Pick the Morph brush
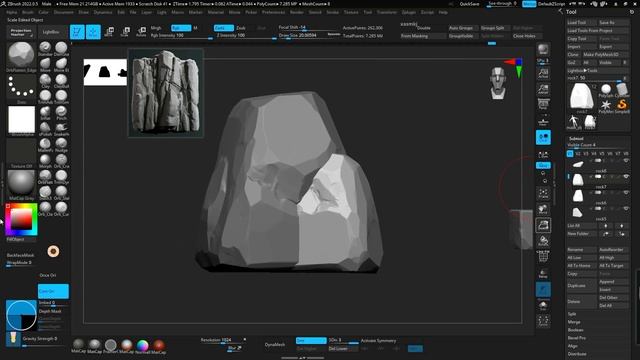This screenshot has width=640, height=360. [x=45, y=160]
